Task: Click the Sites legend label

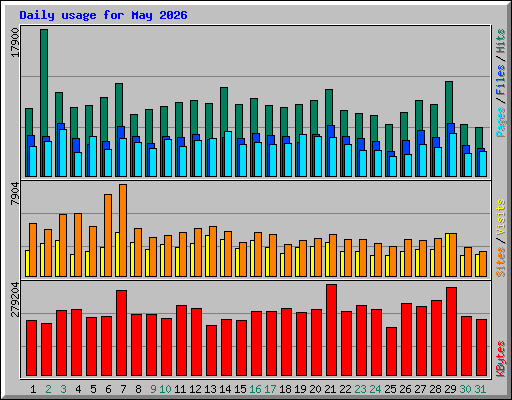Action: click(x=501, y=262)
